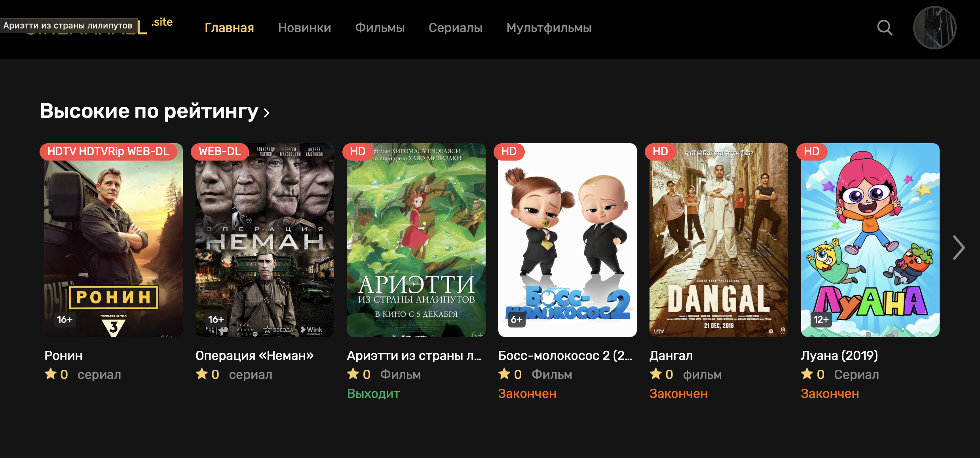Click the WEB-DL badge on Операция Неман
Image resolution: width=980 pixels, height=458 pixels.
tap(220, 151)
